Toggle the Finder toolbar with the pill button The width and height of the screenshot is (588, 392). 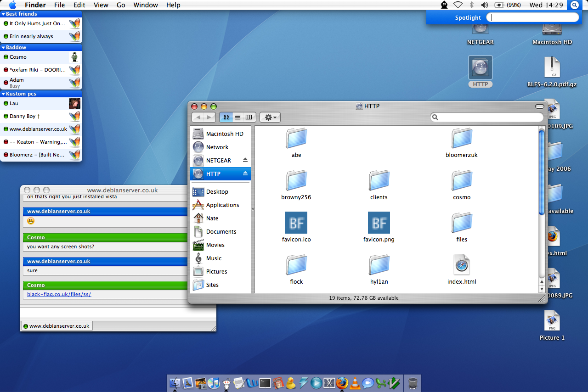[x=539, y=106]
